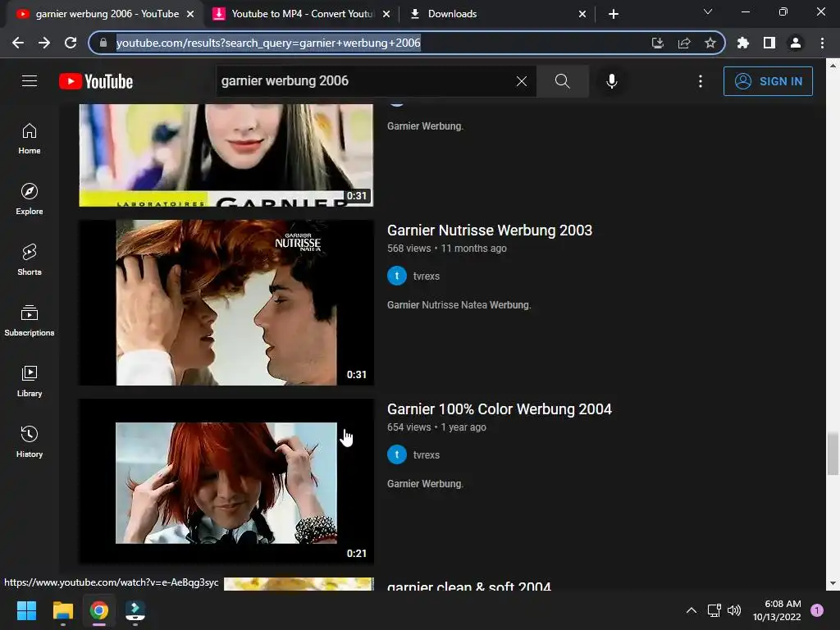The image size is (840, 630).
Task: Open tvrexs channel under Nutrisse video
Action: tap(427, 276)
